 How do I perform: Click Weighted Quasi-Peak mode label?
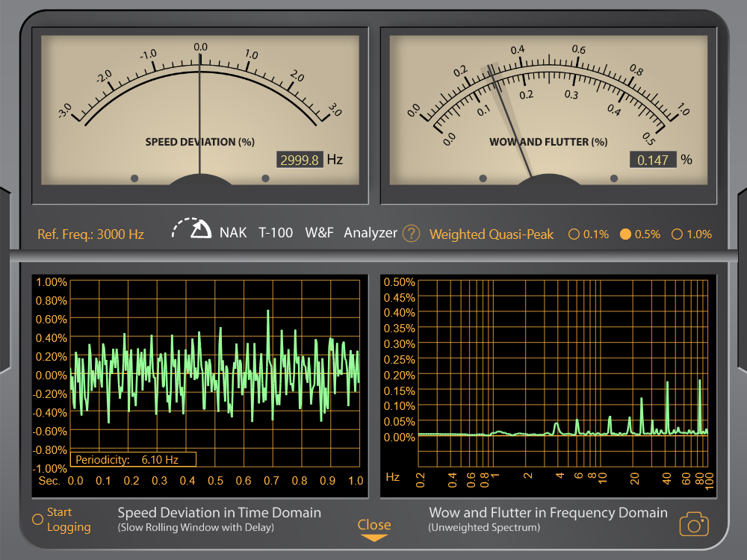point(492,234)
